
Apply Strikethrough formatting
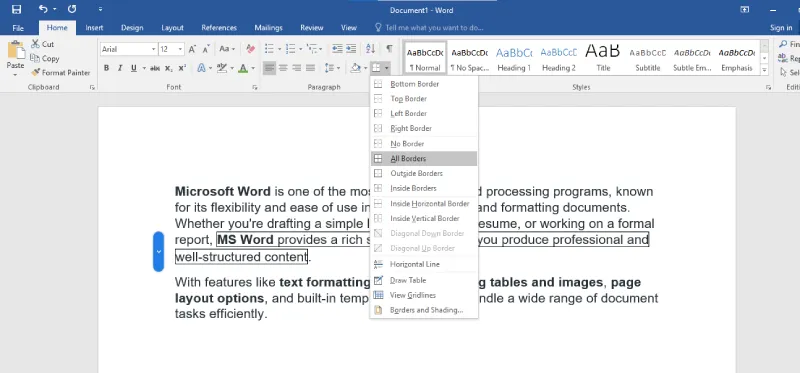tap(155, 68)
